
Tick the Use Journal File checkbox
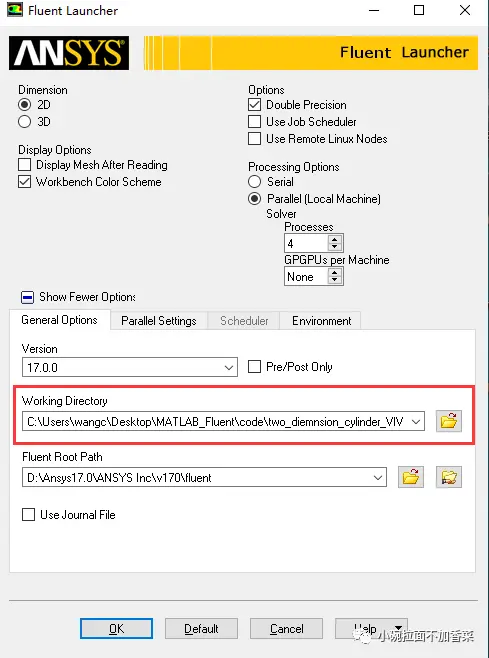tap(28, 514)
